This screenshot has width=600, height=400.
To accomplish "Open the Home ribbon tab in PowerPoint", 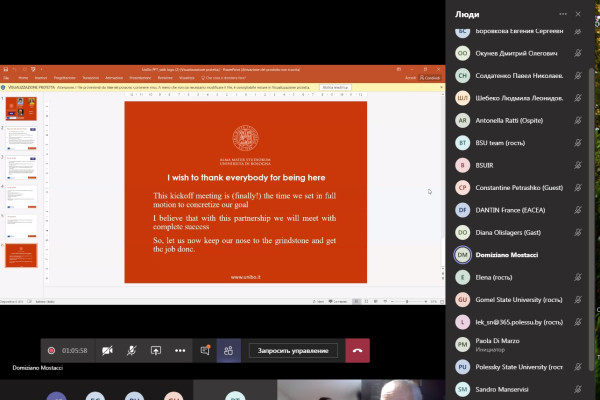I will [x=22, y=77].
